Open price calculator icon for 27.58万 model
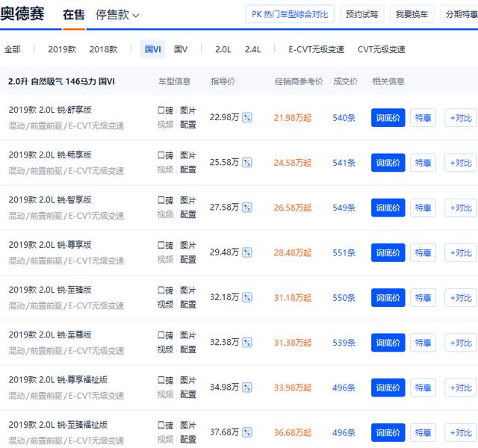 coord(247,208)
